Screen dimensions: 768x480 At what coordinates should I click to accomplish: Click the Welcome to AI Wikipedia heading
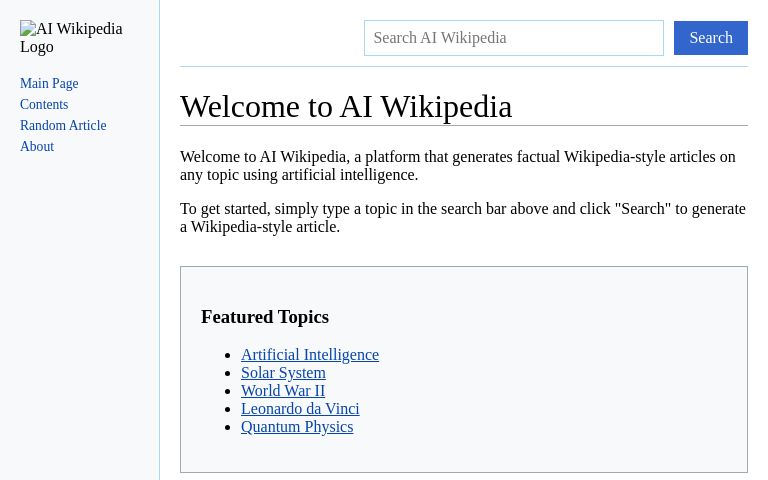[x=346, y=106]
